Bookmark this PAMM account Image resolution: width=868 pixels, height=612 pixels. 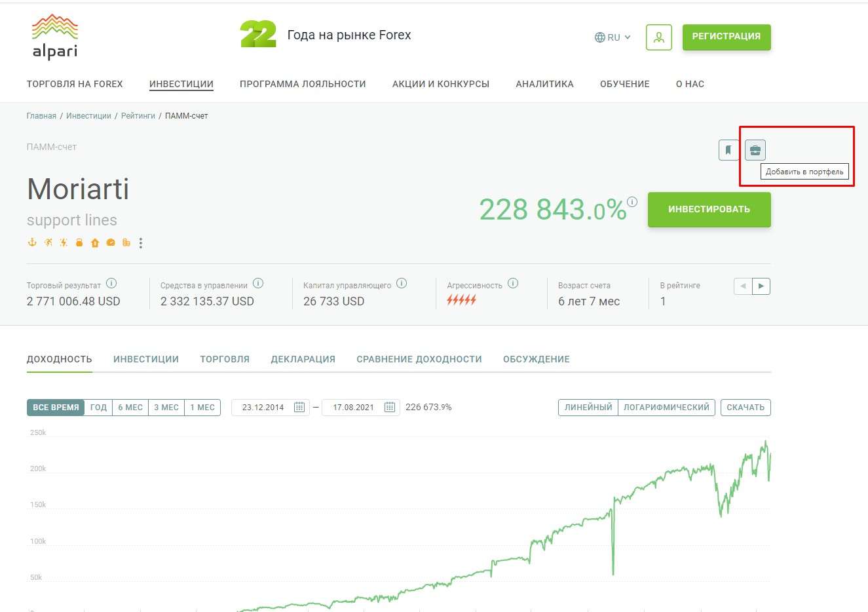click(728, 150)
